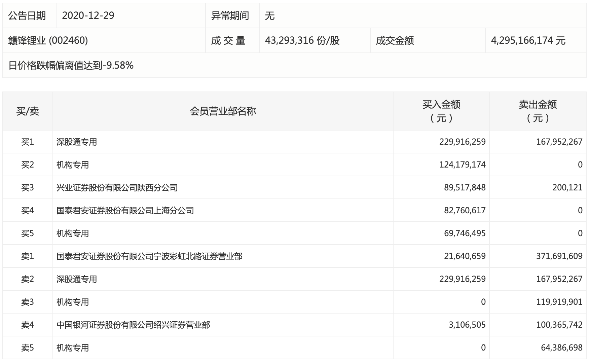Click the 买入金额 column header
The width and height of the screenshot is (590, 364).
(x=441, y=111)
